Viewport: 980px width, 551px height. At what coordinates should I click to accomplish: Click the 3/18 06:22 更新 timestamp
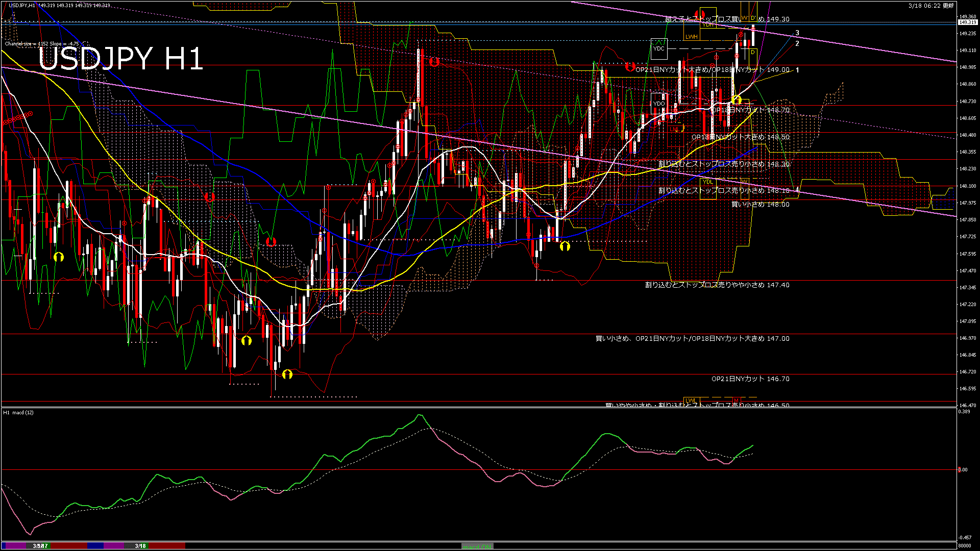pyautogui.click(x=931, y=6)
